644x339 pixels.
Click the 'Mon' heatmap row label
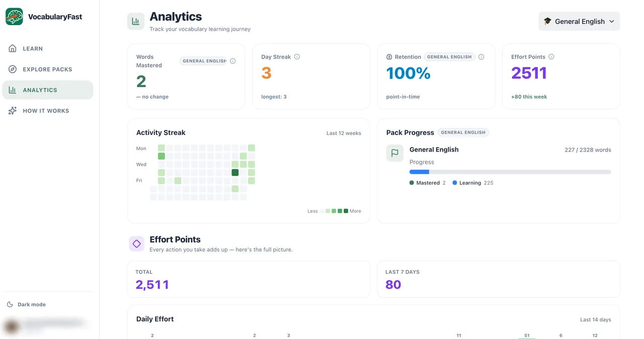(x=141, y=149)
